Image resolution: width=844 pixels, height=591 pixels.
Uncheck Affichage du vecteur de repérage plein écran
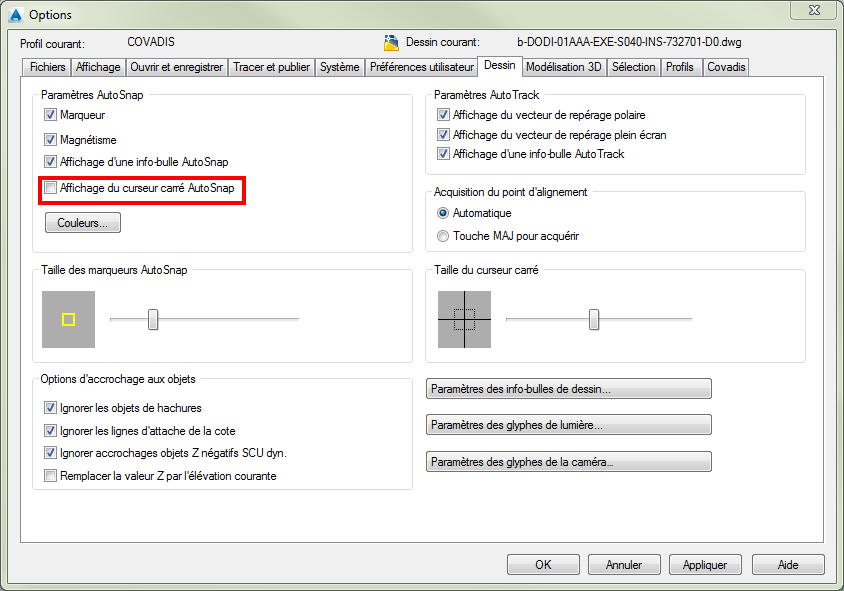coord(443,135)
